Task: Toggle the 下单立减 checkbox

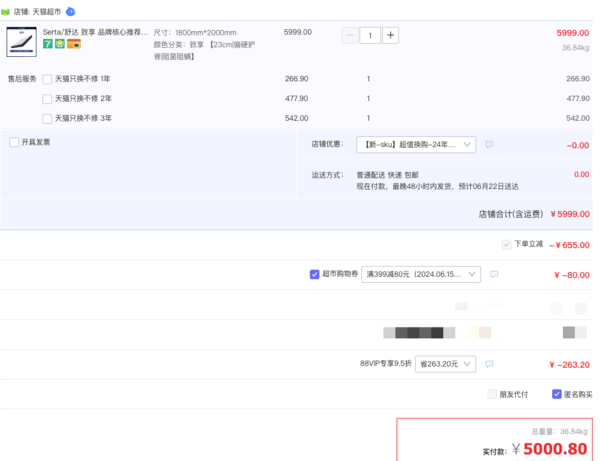Action: pos(506,244)
